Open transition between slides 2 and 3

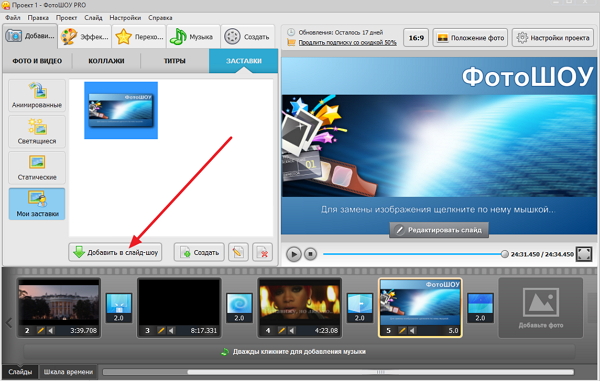(119, 307)
